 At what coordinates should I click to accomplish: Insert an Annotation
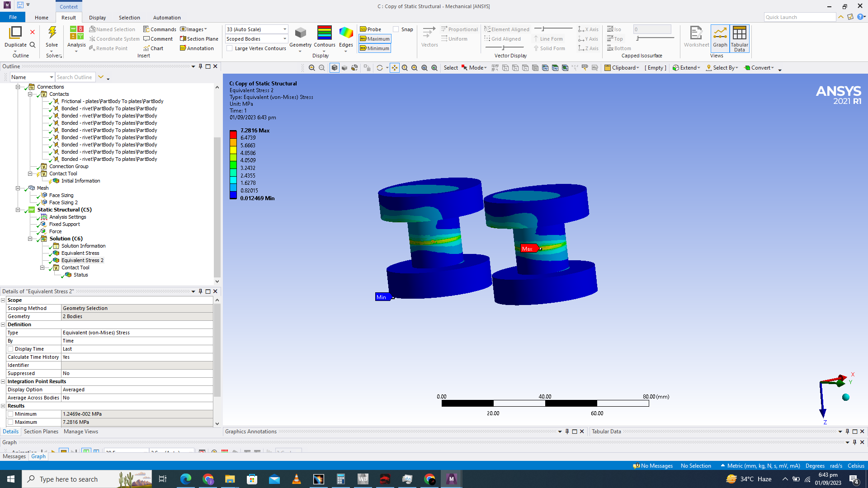pyautogui.click(x=197, y=48)
